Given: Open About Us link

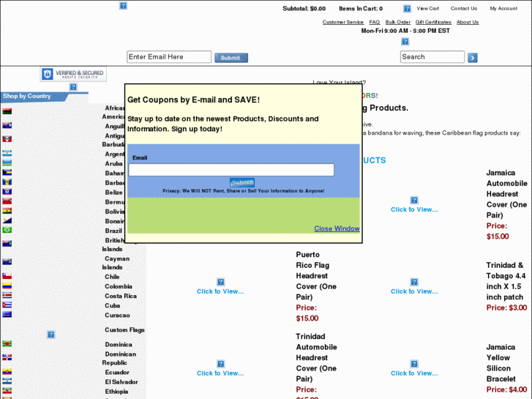Looking at the screenshot, I should pos(468,22).
